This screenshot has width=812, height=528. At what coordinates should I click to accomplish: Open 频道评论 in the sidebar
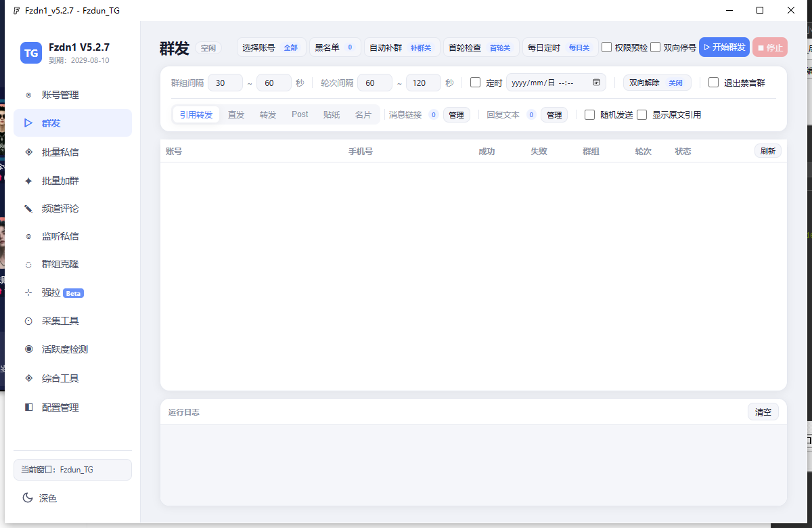(72, 208)
